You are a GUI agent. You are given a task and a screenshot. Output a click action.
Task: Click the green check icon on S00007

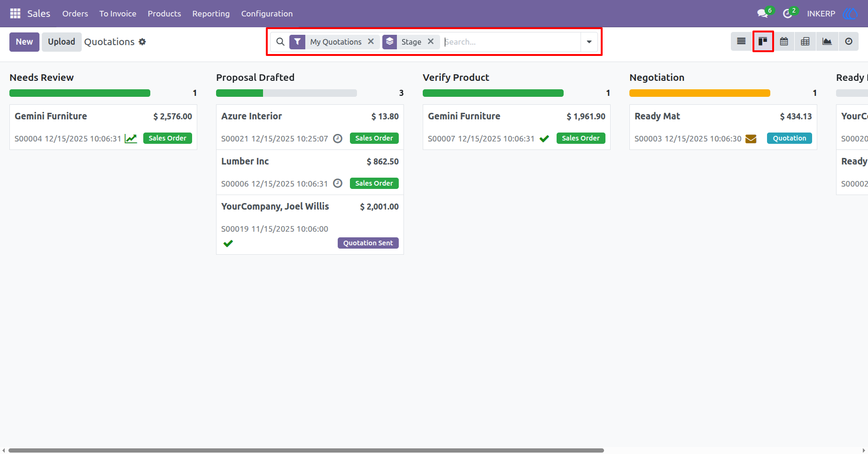coord(544,139)
